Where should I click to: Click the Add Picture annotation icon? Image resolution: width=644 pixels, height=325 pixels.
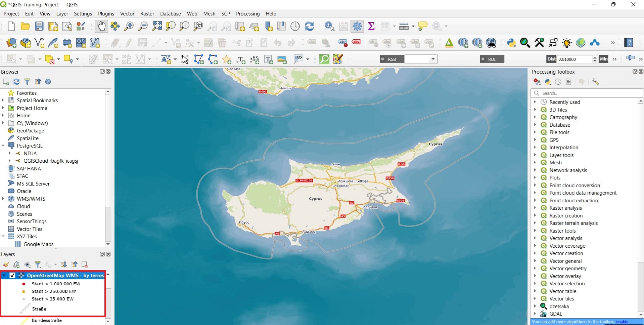282,59
